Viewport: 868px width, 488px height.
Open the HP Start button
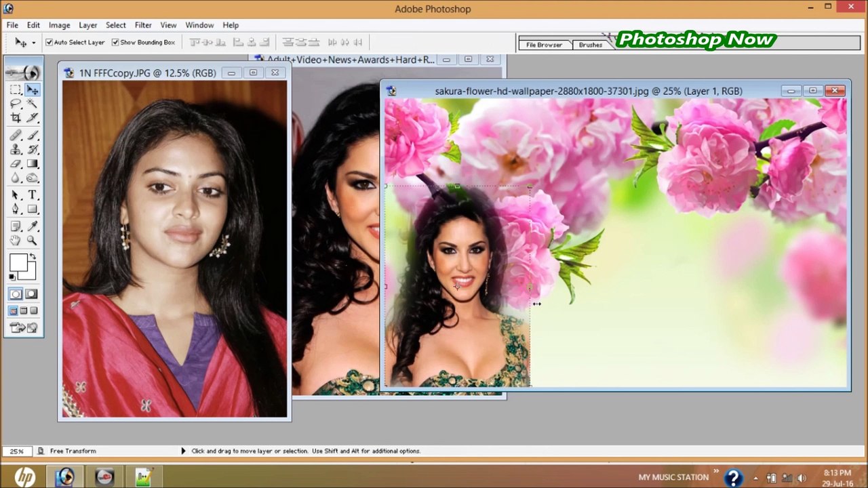(24, 477)
